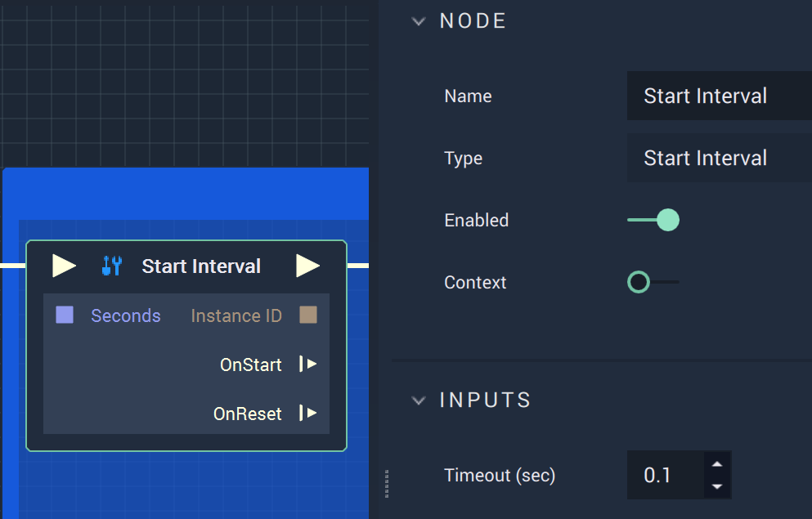Click the Timeout (sec) value field
The height and width of the screenshot is (519, 812).
point(666,475)
